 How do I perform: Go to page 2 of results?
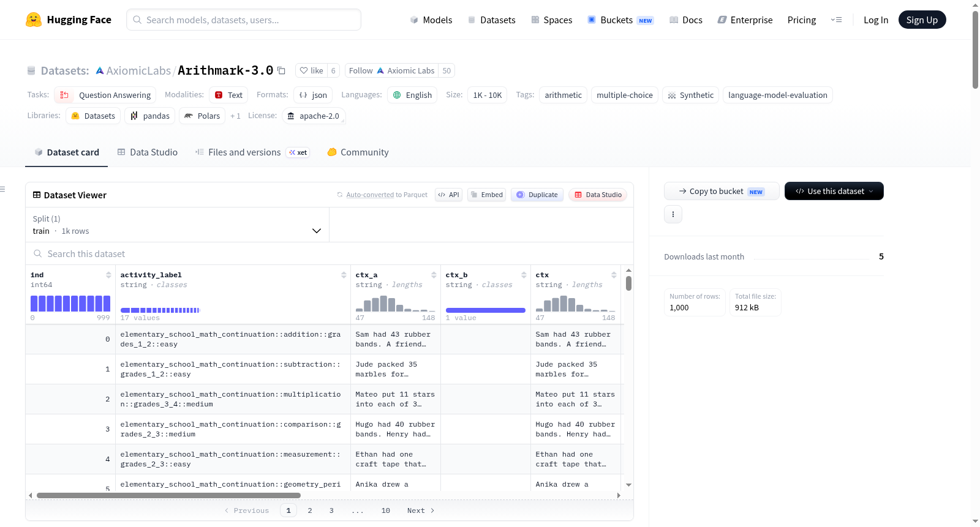pyautogui.click(x=310, y=510)
